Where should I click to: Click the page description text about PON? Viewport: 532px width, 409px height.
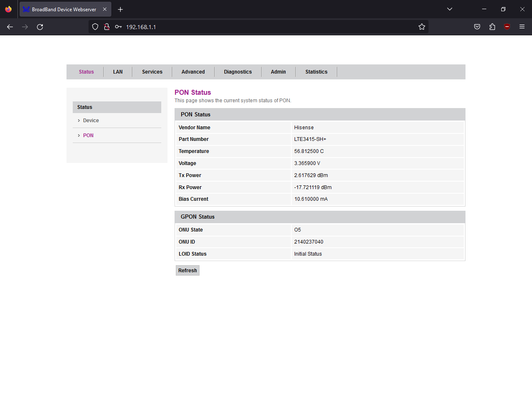233,101
